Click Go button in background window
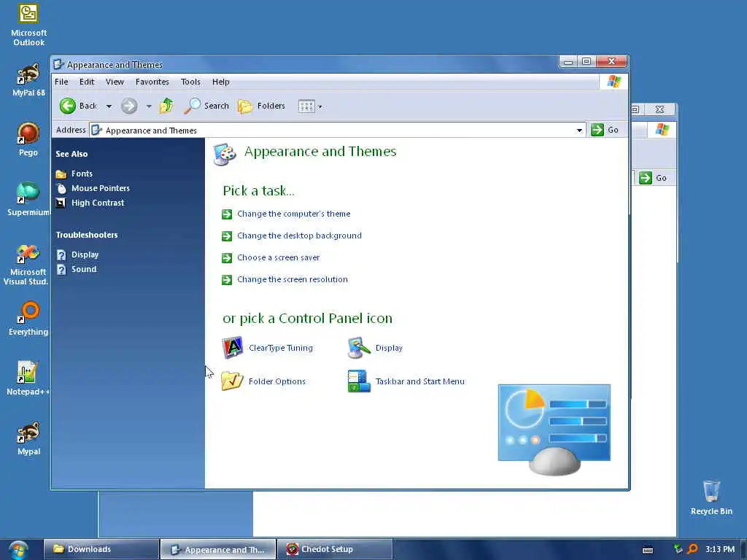This screenshot has height=560, width=747. [653, 178]
